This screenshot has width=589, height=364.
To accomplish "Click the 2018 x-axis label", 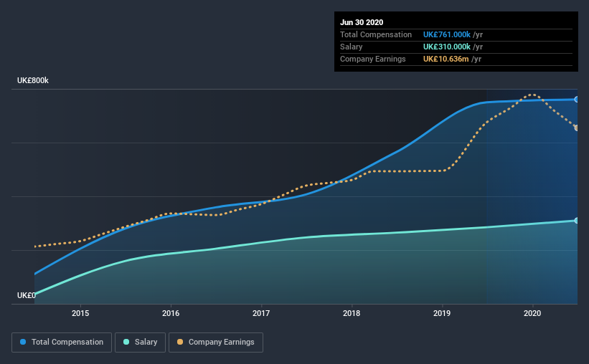I will pyautogui.click(x=352, y=313).
